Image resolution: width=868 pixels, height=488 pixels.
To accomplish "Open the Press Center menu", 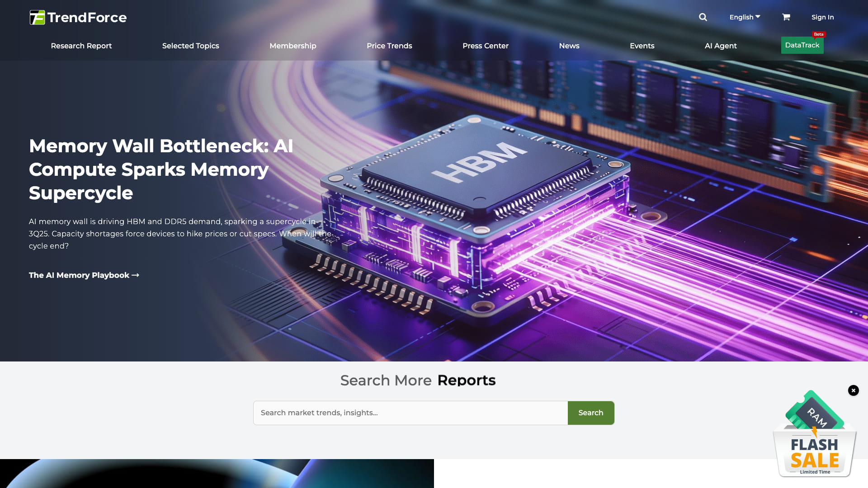I will click(485, 46).
